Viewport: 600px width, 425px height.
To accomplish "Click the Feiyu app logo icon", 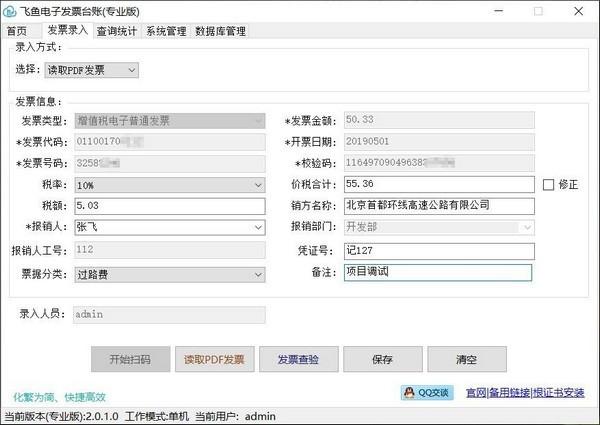I will (9, 11).
